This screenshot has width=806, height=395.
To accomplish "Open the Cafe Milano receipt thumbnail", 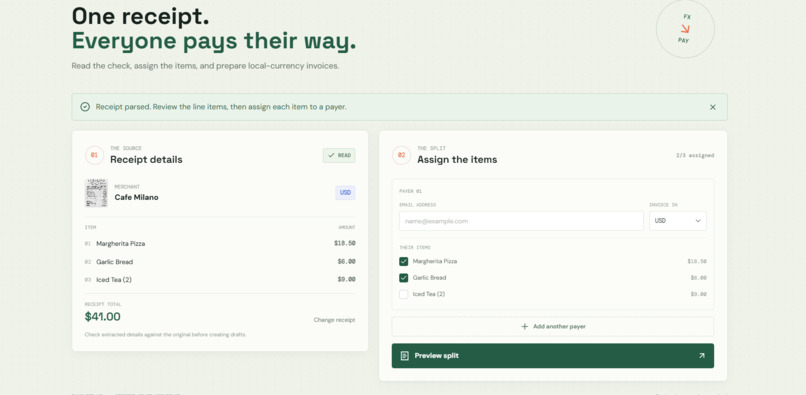I will (96, 193).
